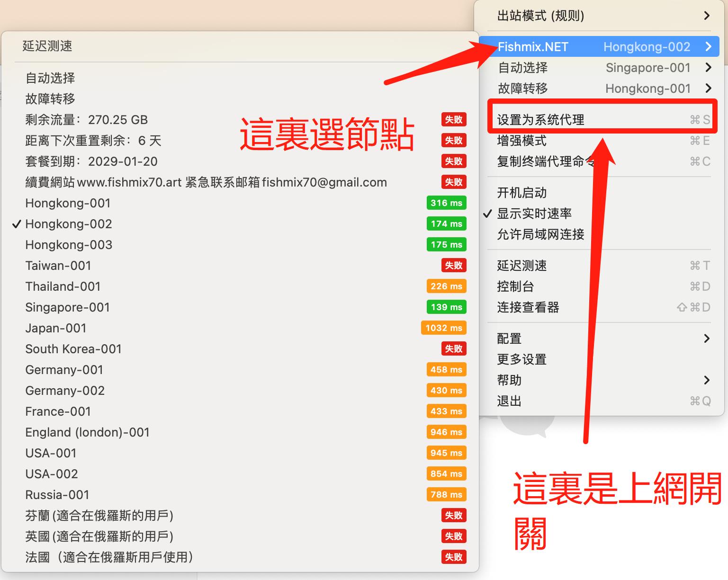
Task: Expand the 故障转移 Hongkong-001 submenu arrow
Action: click(708, 88)
